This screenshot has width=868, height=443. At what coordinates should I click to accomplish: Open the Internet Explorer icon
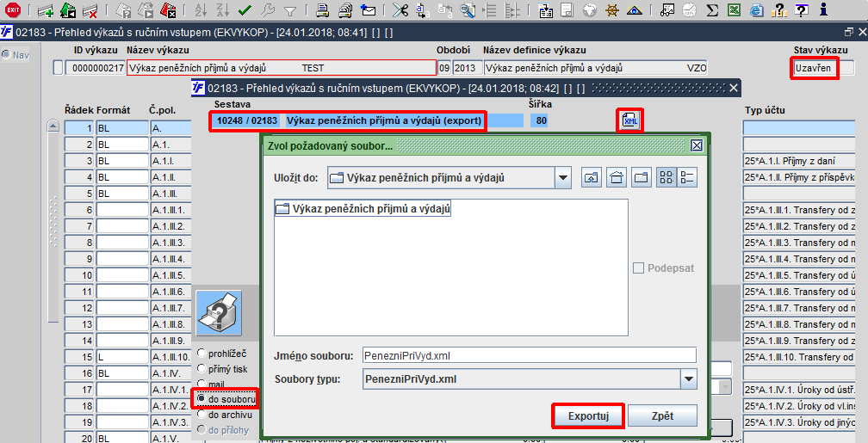tap(756, 10)
